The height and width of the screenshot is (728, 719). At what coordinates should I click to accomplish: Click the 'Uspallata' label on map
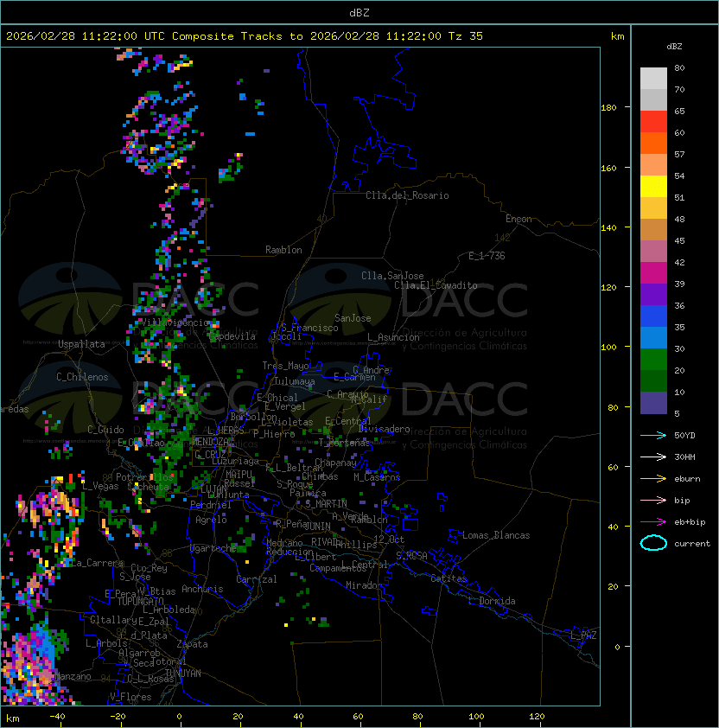[81, 344]
